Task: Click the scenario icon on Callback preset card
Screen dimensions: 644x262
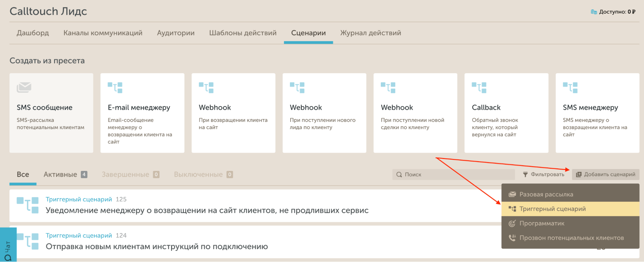Action: (x=479, y=88)
